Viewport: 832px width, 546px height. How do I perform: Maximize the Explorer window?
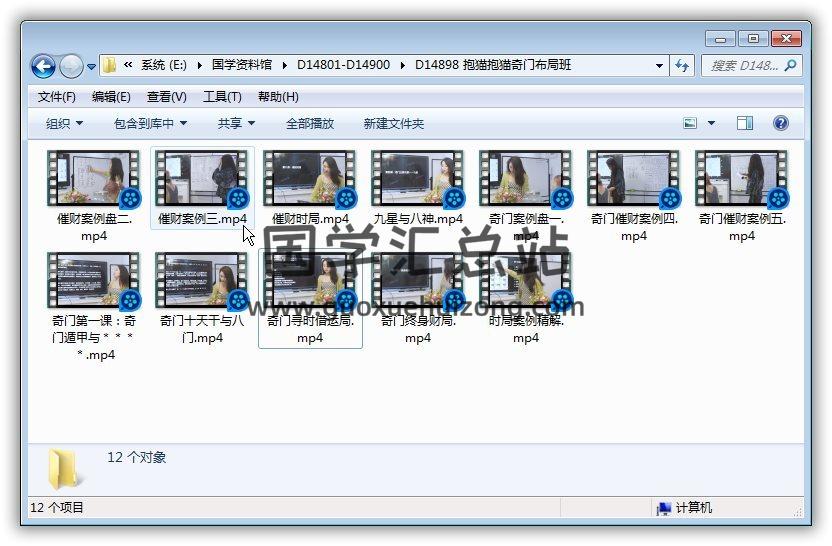(x=752, y=39)
